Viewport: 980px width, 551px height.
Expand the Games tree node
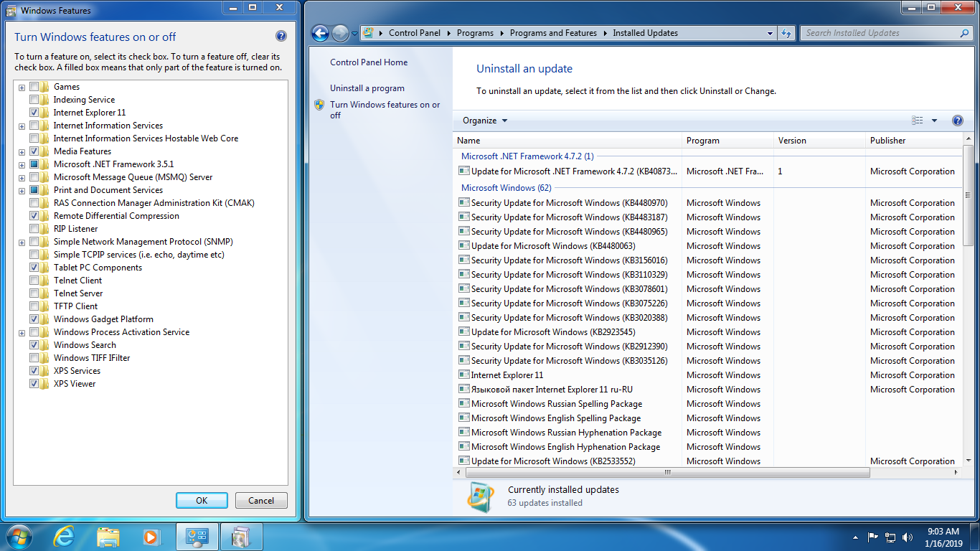click(x=22, y=87)
